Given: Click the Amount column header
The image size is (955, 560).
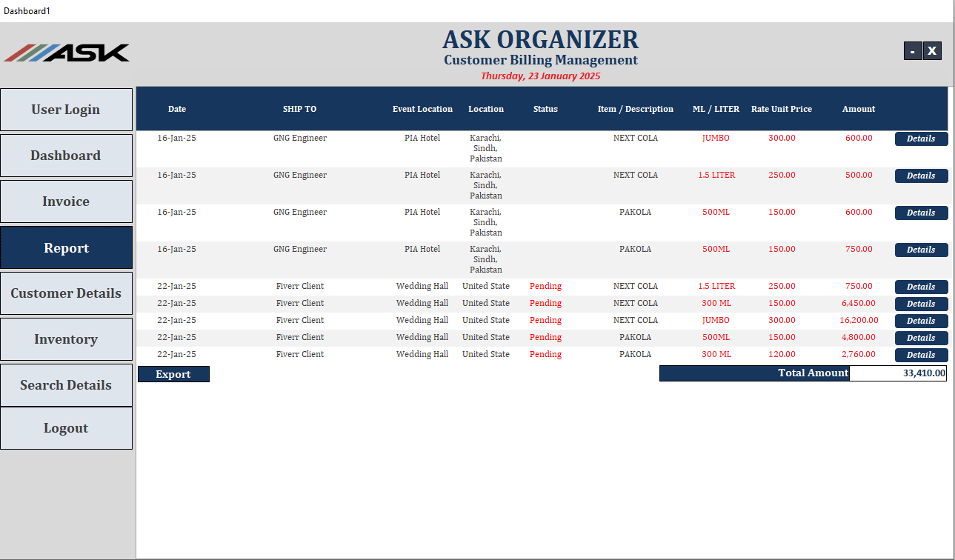Looking at the screenshot, I should tap(859, 109).
